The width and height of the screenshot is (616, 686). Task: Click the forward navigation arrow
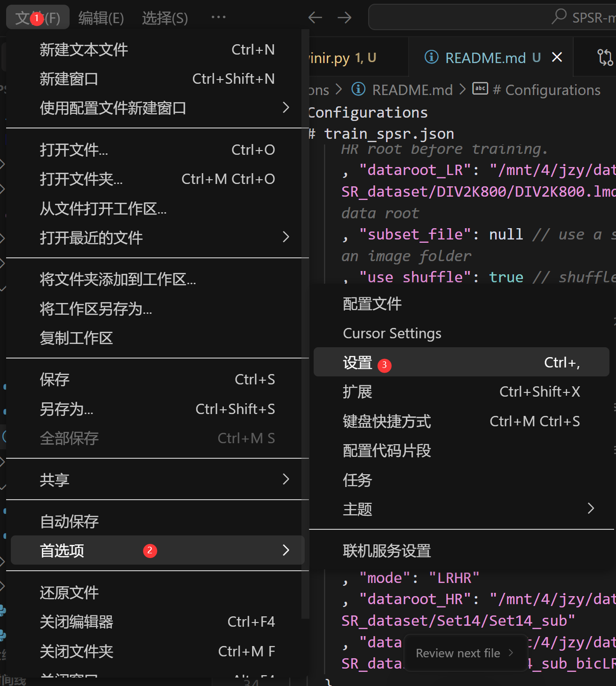344,17
